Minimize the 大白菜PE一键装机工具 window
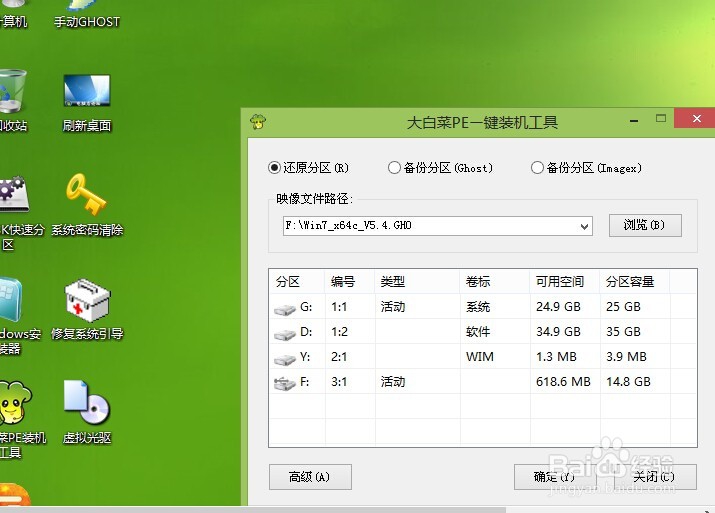The height and width of the screenshot is (513, 715). (634, 120)
